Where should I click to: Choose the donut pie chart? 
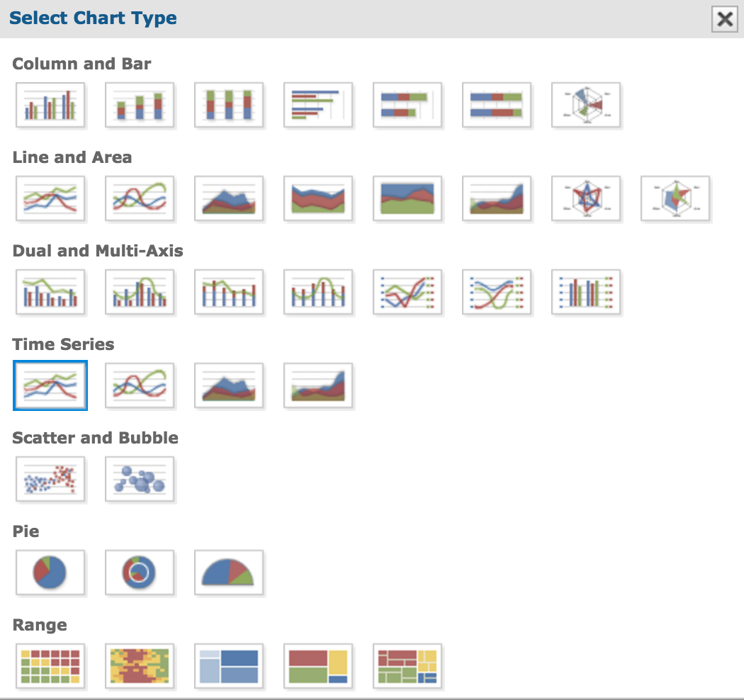coord(140,572)
